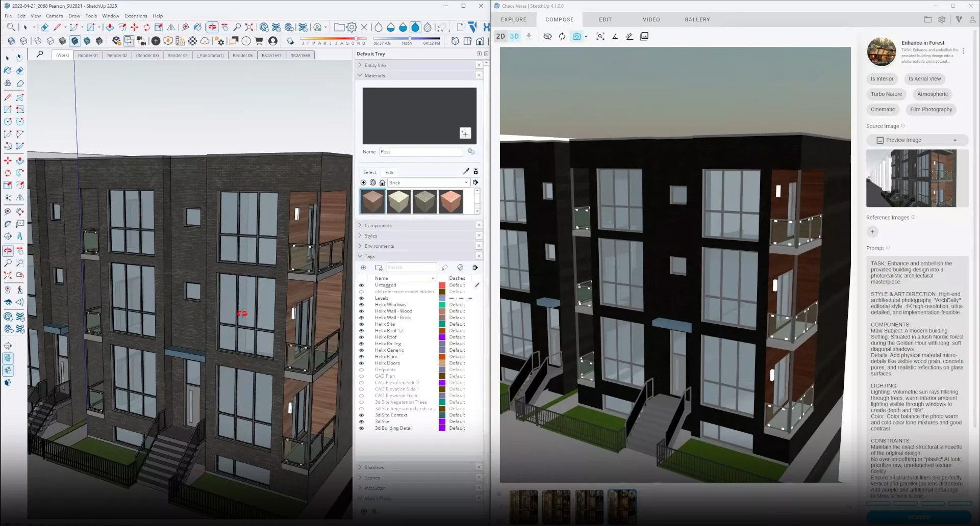This screenshot has width=980, height=526.
Task: Click the Veras user account icon
Action: click(973, 19)
